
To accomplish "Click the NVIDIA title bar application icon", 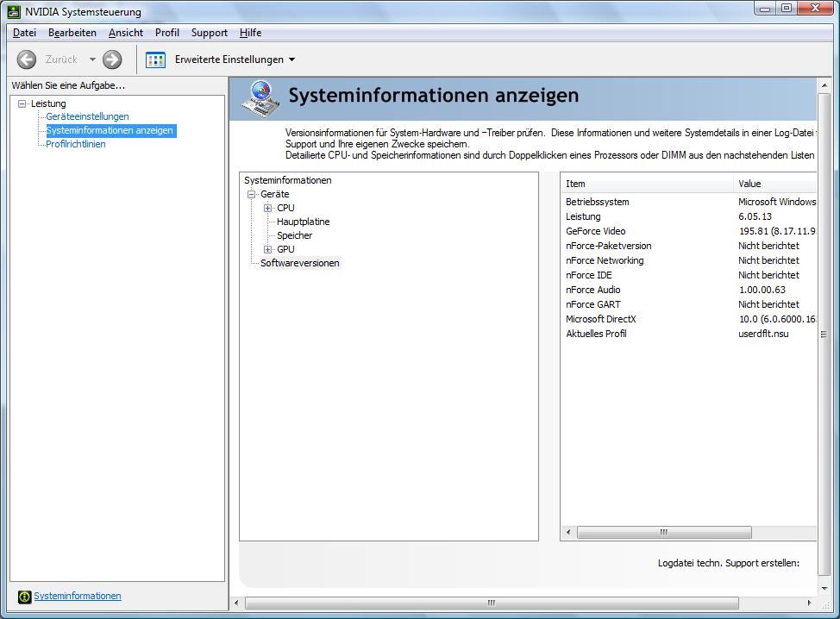I will [x=14, y=12].
